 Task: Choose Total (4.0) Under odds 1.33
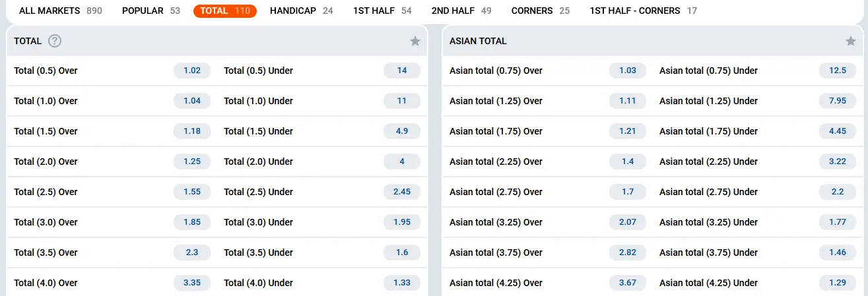[402, 283]
